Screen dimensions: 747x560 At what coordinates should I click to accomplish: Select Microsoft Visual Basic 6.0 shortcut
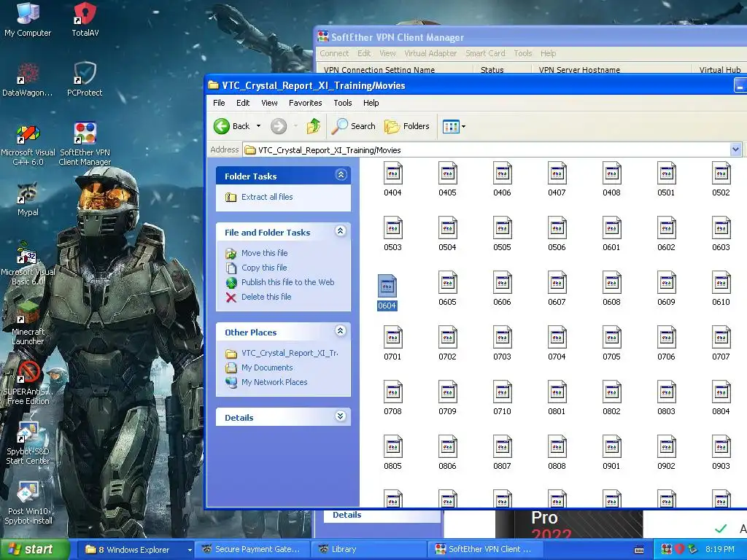coord(28,262)
